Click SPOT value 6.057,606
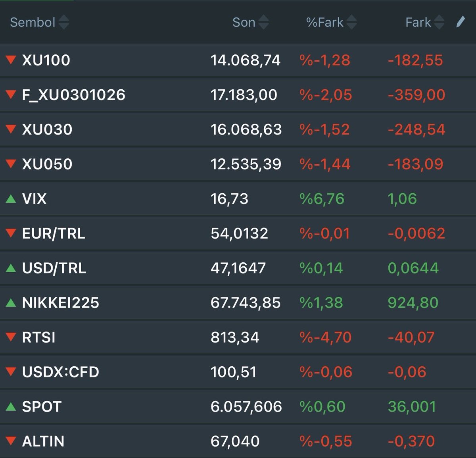Viewport: 476px width, 458px height. tap(246, 406)
